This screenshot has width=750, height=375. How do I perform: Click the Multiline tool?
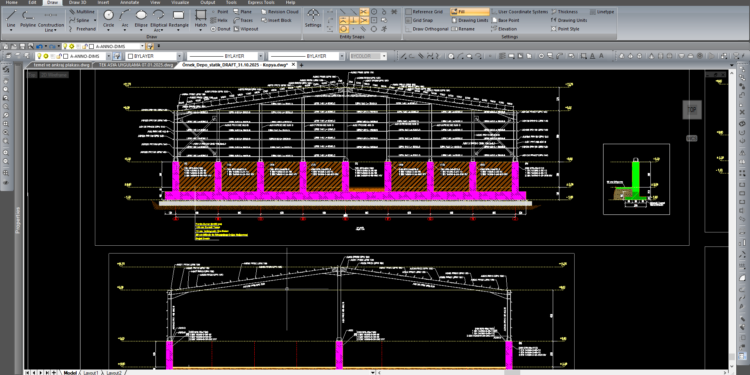(x=82, y=11)
